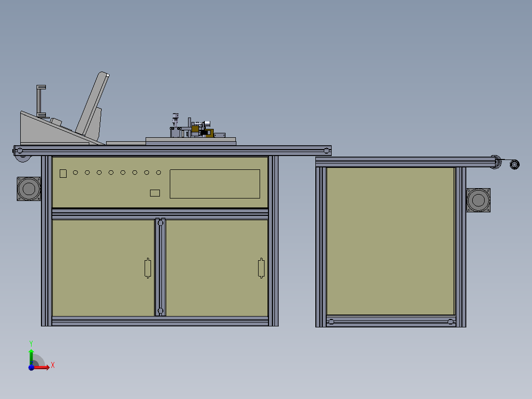The height and width of the screenshot is (399, 532).
Task: Click the blue origin ball of the view triad
Action: point(31,368)
